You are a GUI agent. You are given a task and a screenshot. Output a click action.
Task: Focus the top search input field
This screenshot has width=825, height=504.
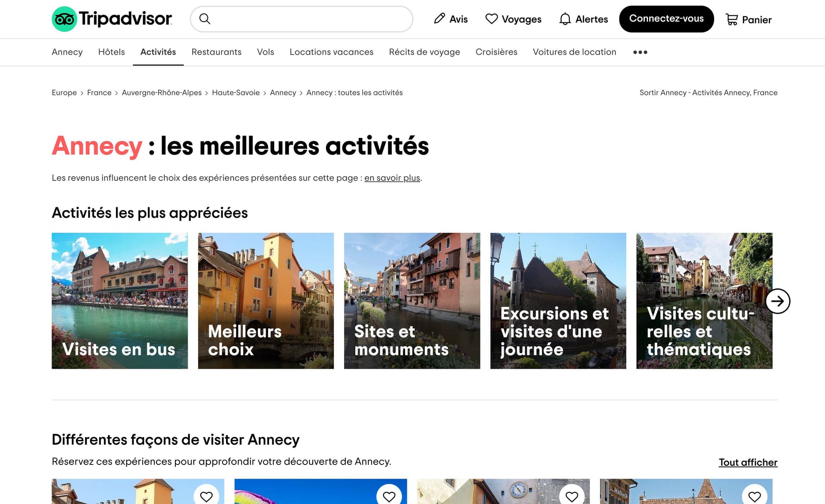pyautogui.click(x=309, y=19)
